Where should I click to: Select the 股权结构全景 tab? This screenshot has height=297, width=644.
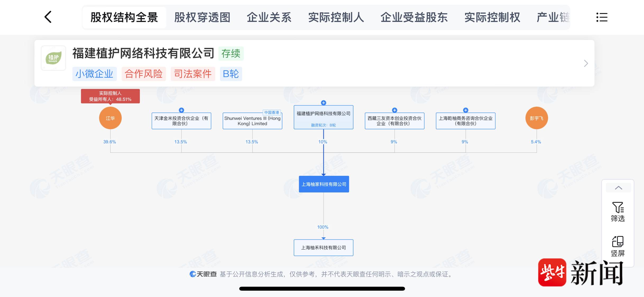coord(124,17)
